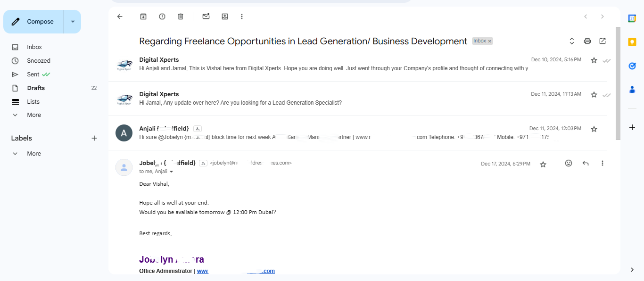Viewport: 644px width, 281px height.
Task: Mark conversation as unread
Action: (206, 17)
